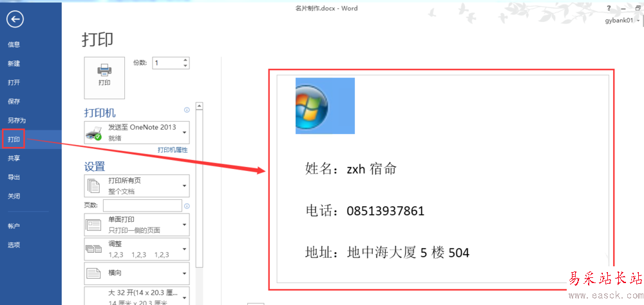Open the 另存为 option
644x305 pixels.
click(17, 121)
